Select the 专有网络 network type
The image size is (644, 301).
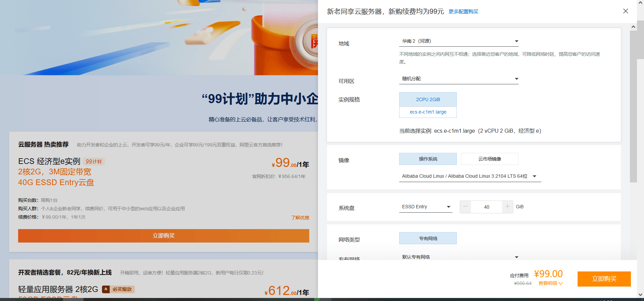(428, 239)
